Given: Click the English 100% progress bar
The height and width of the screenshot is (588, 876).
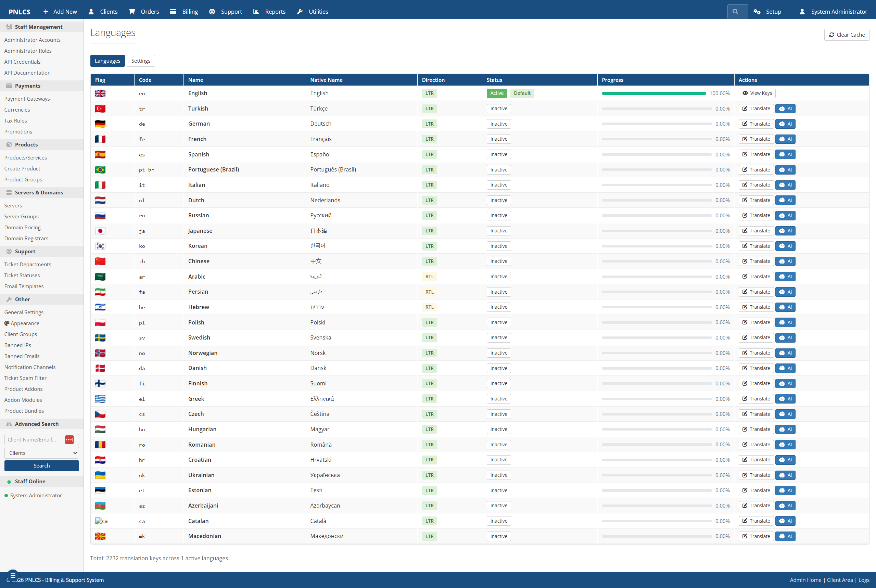Looking at the screenshot, I should 653,93.
